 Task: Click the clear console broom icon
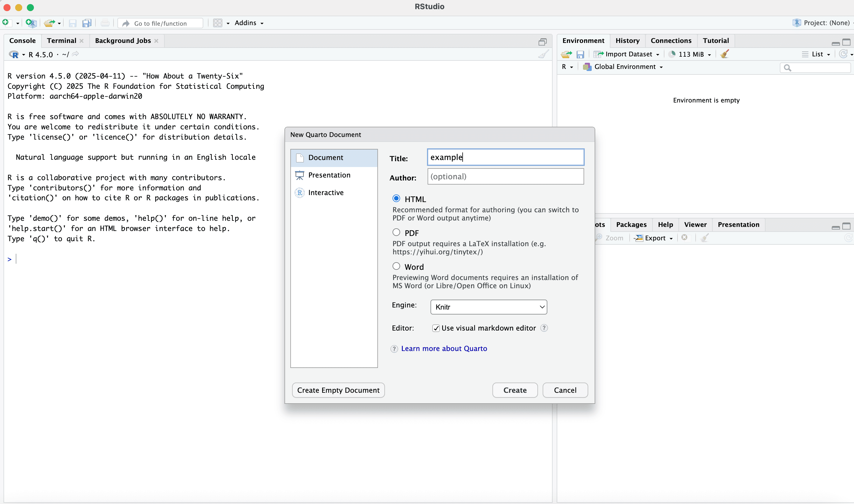pyautogui.click(x=544, y=54)
